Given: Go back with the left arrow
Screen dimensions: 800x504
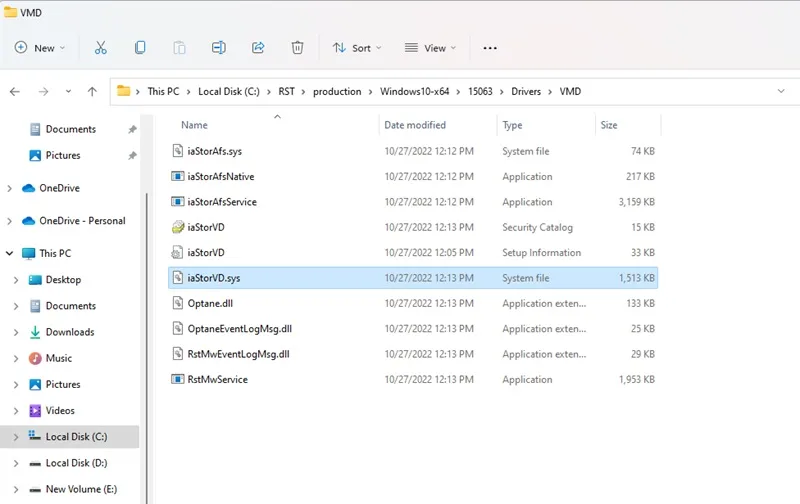Looking at the screenshot, I should coord(15,92).
